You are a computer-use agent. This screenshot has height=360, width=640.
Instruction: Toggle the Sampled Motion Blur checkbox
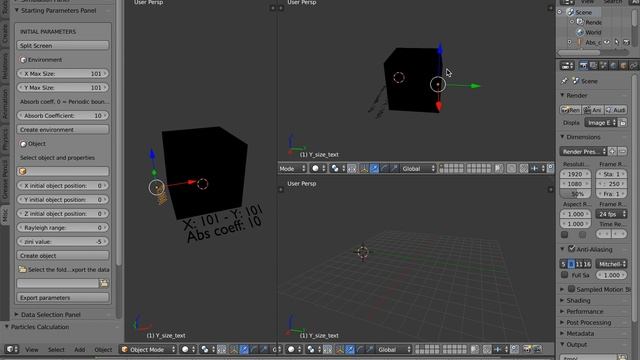click(x=571, y=289)
